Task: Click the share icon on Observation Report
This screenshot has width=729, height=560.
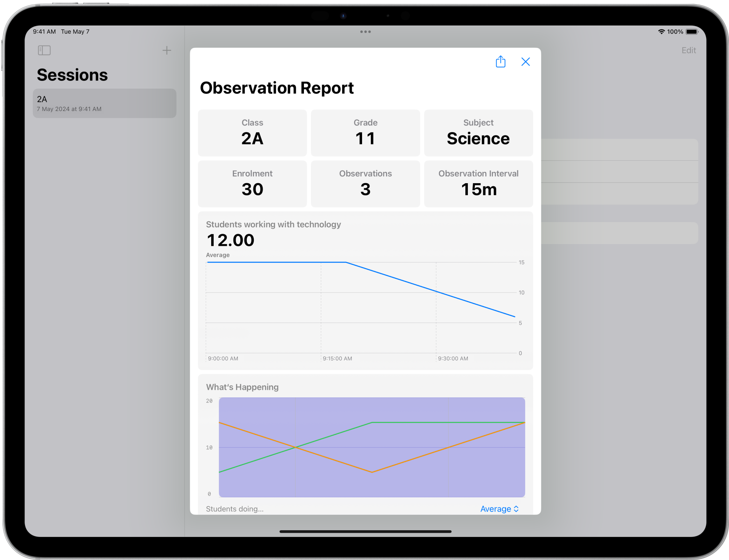Action: [501, 61]
